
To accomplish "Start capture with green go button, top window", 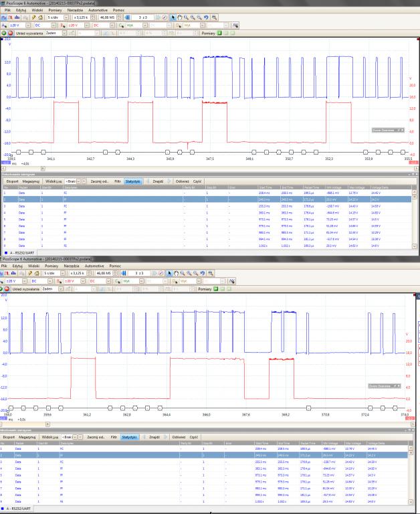I will pos(4,33).
